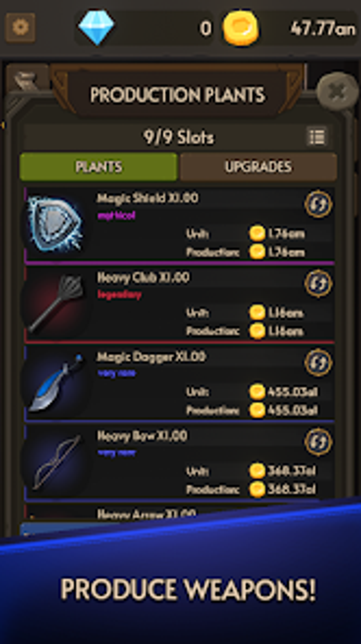Swap the Heavy Bow plant
The image size is (361, 644).
(318, 441)
